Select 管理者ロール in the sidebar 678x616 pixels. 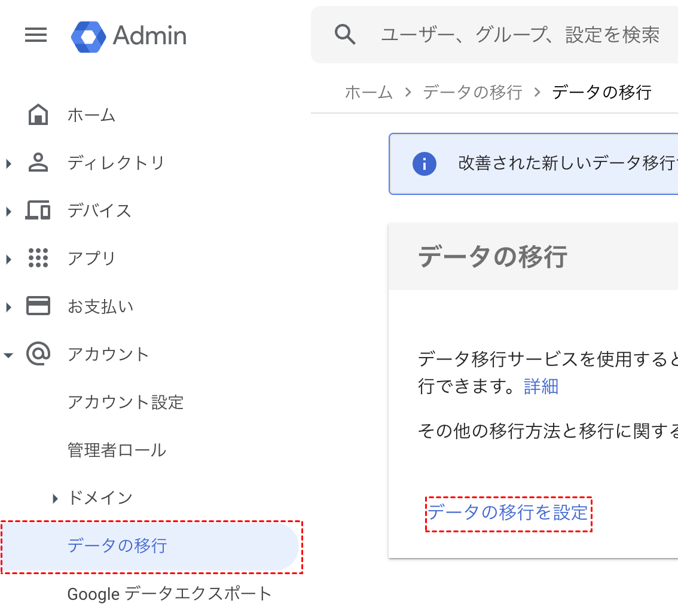tap(117, 450)
